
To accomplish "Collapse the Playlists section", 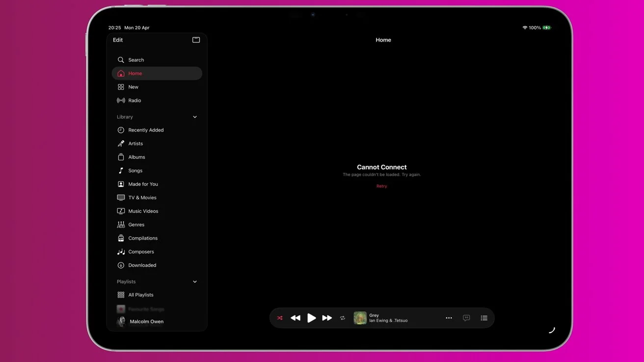I will tap(194, 282).
